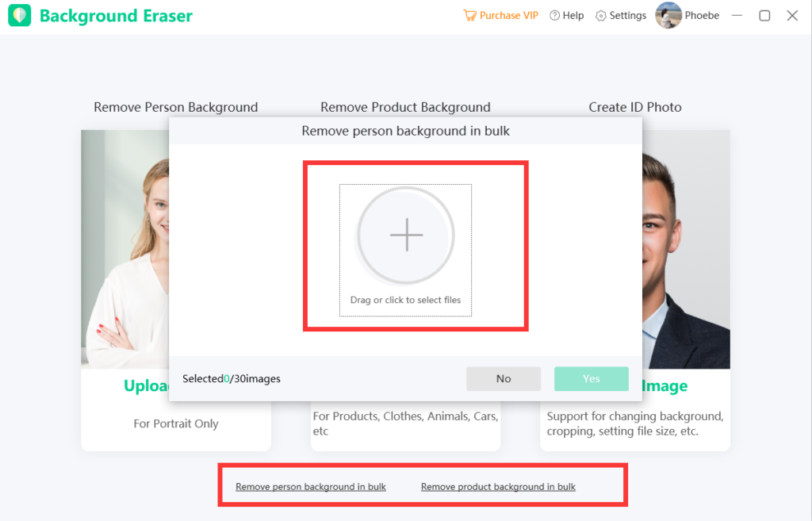Viewport: 812px width, 521px height.
Task: Click the 'Remove Person Background' heading
Action: 175,107
